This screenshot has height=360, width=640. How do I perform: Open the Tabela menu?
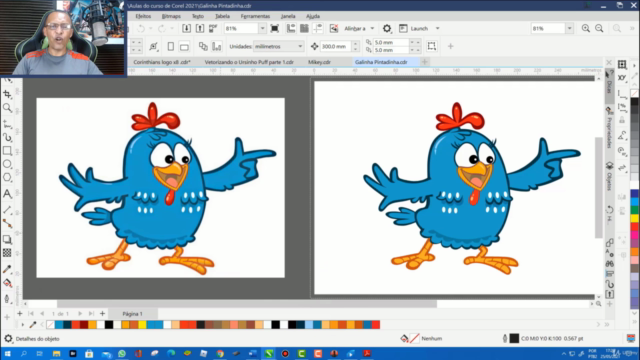[x=222, y=16]
